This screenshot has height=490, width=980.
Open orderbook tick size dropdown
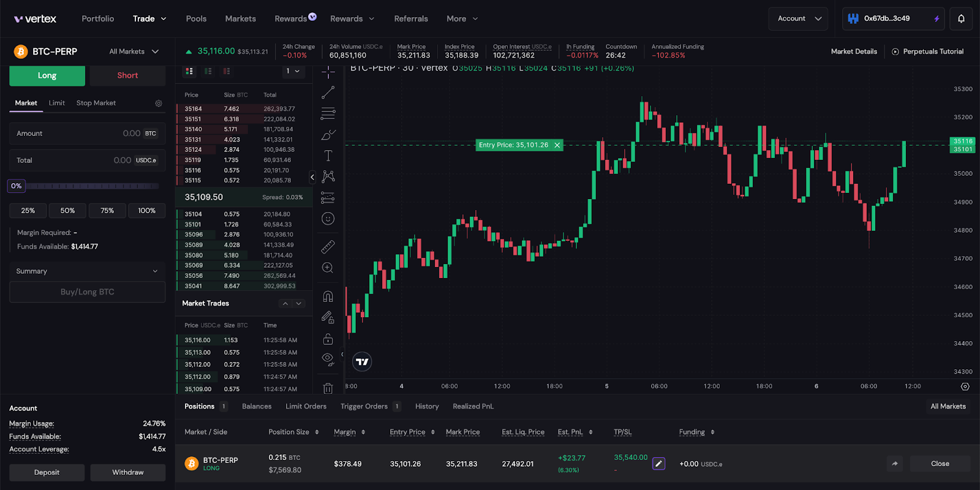coord(293,71)
